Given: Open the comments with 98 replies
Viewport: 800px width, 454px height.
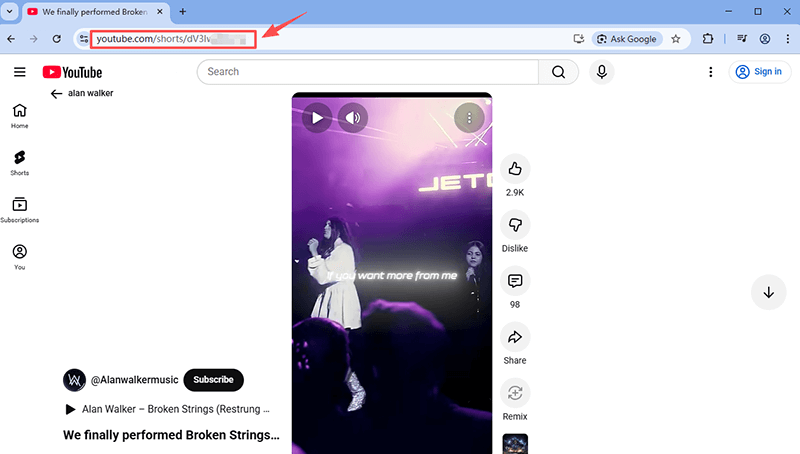Looking at the screenshot, I should pos(515,281).
